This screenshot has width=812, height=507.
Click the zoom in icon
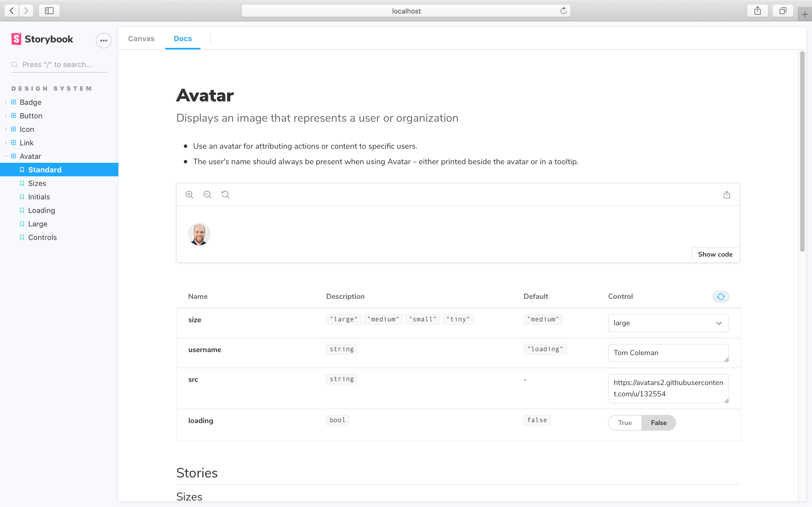(189, 195)
